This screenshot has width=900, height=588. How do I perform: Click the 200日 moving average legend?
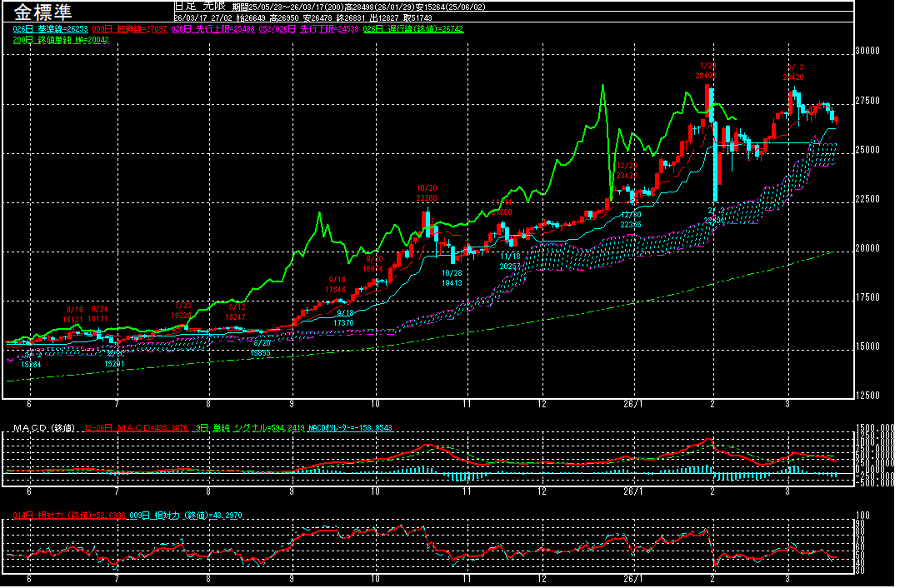click(61, 39)
